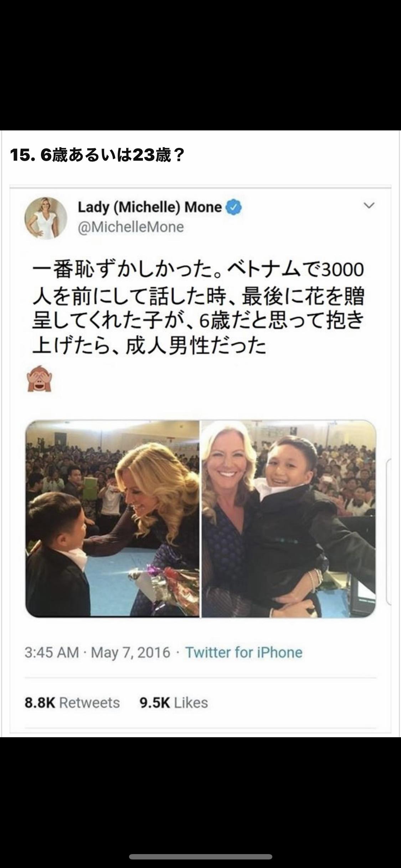
Task: Open the right photo of embrace
Action: pos(289,519)
